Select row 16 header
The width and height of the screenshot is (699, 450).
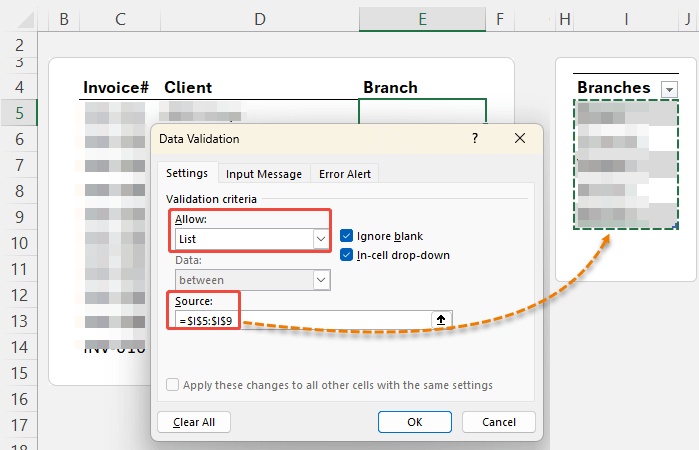[x=19, y=399]
